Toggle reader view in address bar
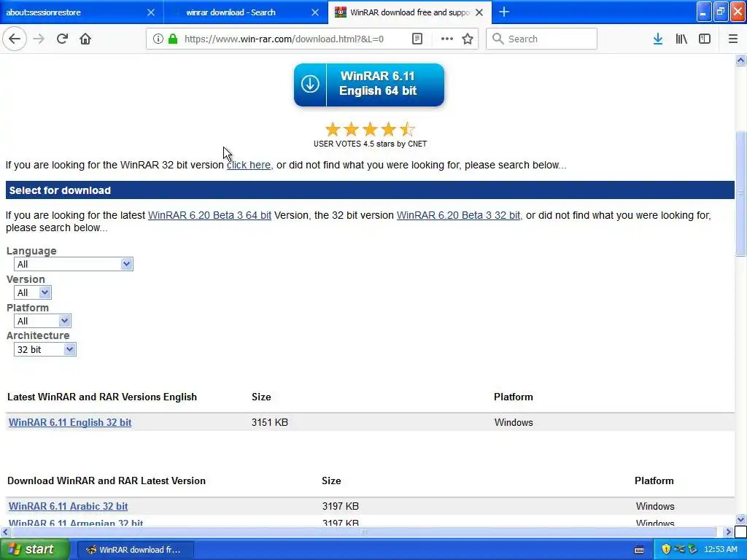The width and height of the screenshot is (747, 560). click(417, 39)
